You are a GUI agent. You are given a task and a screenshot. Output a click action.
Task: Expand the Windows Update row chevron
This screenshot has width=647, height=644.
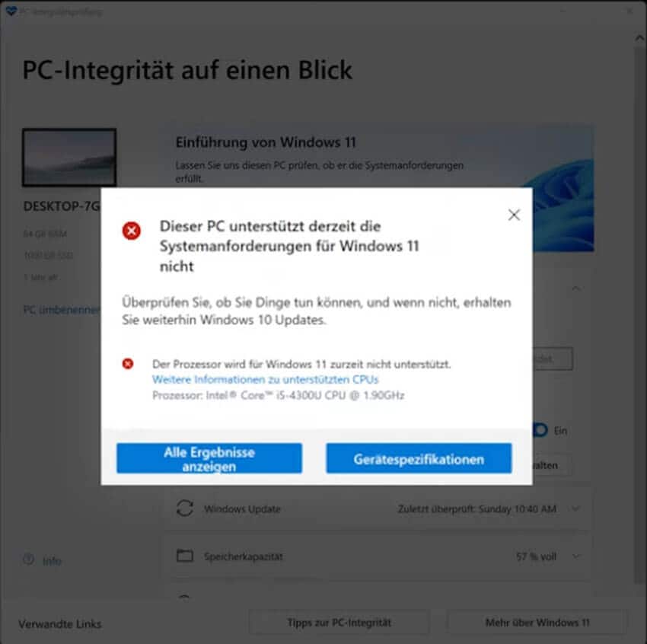[575, 509]
